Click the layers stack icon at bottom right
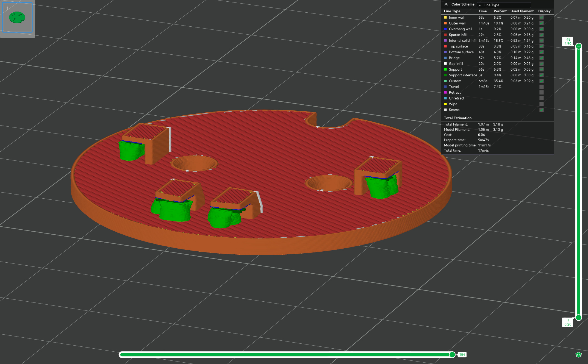The image size is (588, 364). 578,355
